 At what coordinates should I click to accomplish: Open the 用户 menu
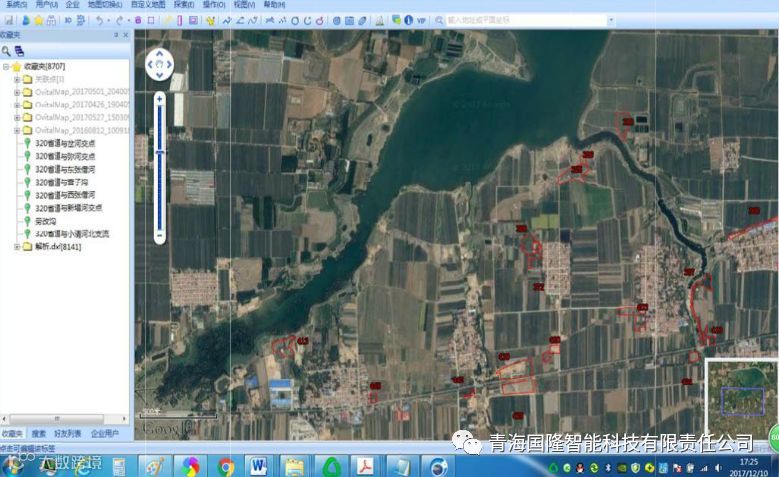click(47, 4)
